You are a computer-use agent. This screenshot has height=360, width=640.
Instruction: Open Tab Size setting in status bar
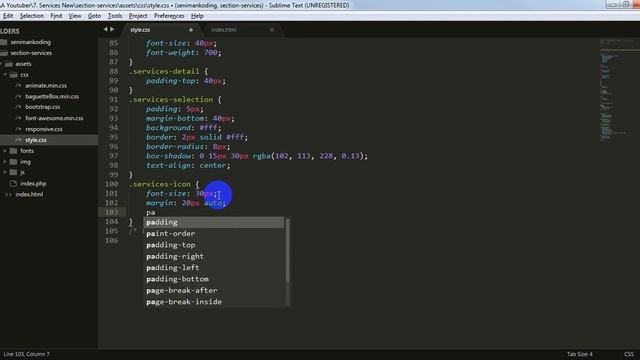coord(579,354)
